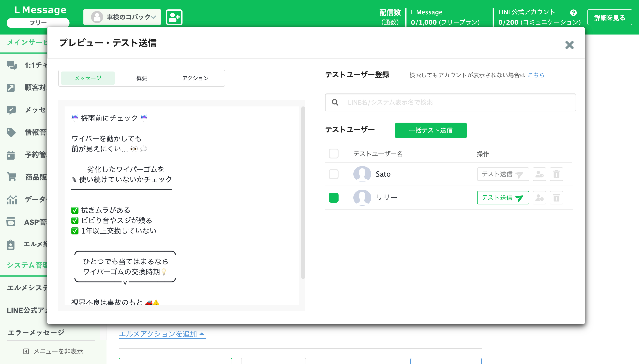Switch to the メッセージ tab
The height and width of the screenshot is (364, 639).
tap(88, 78)
